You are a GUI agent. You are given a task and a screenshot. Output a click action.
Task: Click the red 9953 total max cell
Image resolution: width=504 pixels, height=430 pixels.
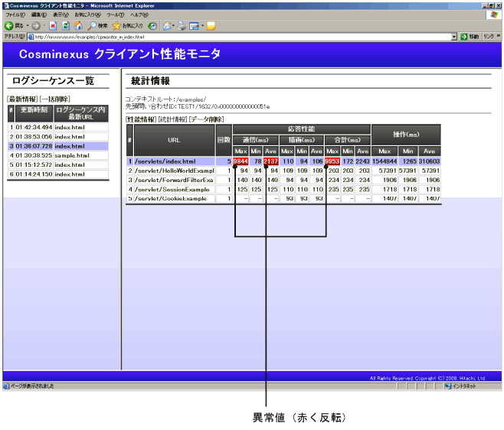(332, 161)
